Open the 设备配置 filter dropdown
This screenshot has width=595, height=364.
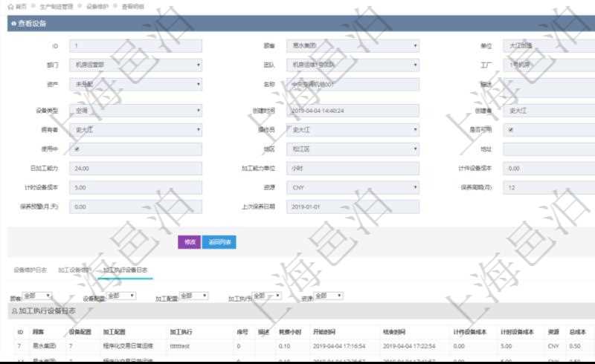pyautogui.click(x=120, y=296)
